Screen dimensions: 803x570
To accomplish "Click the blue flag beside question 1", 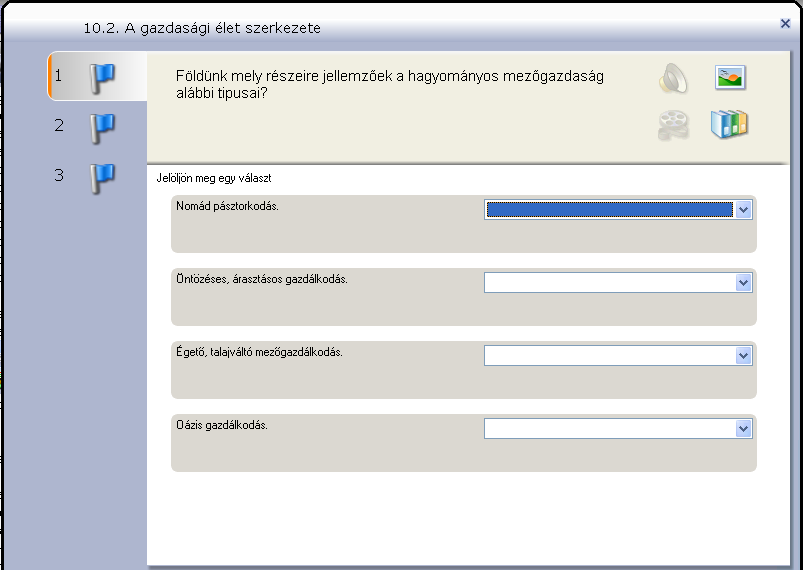I will click(x=102, y=77).
